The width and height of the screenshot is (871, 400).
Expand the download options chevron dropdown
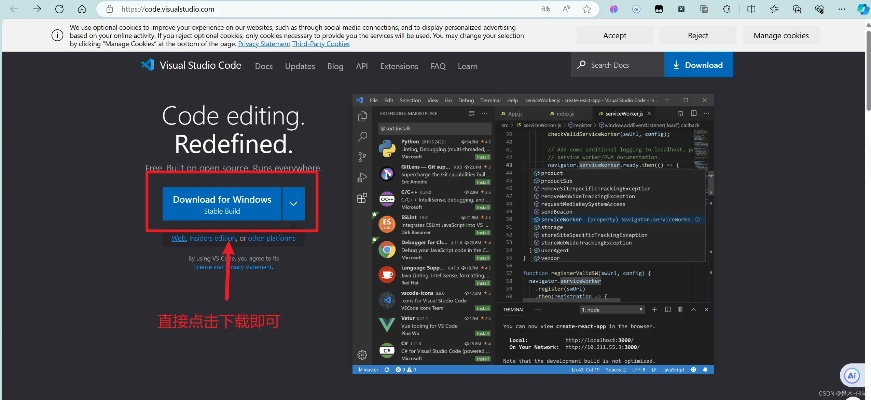coord(293,203)
